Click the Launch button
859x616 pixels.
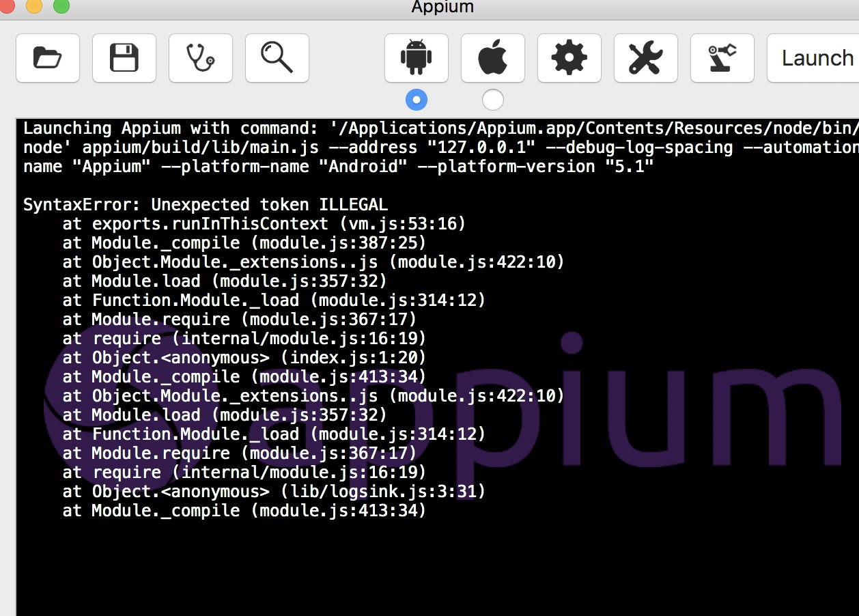point(813,58)
